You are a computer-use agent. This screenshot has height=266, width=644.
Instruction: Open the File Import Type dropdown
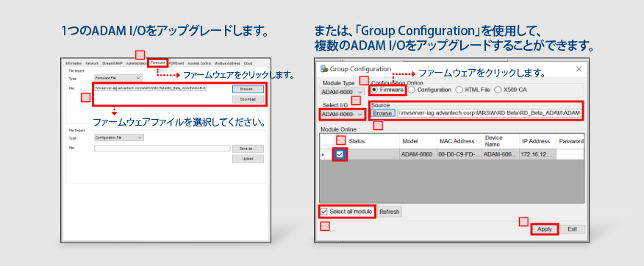click(118, 78)
